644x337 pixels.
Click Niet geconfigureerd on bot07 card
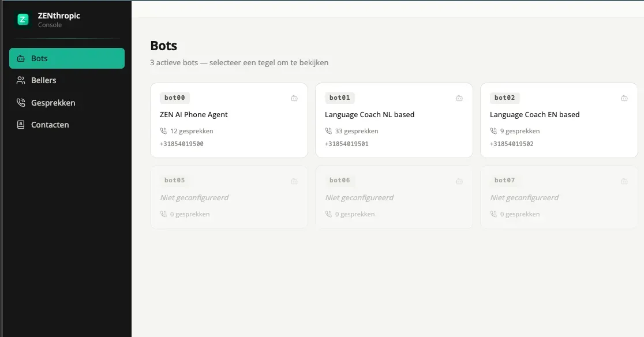click(x=525, y=197)
